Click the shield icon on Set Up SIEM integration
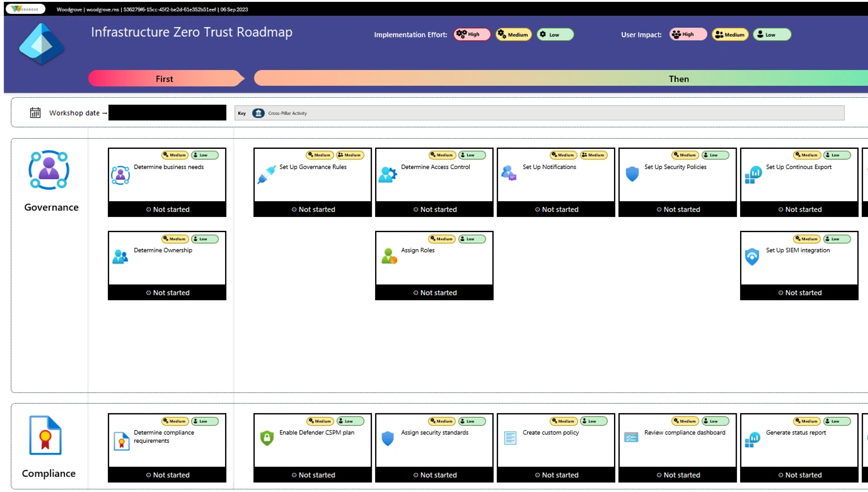 [751, 257]
